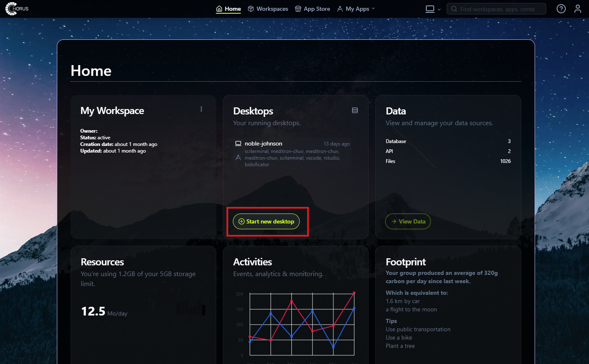Click the Activities card heading

tap(252, 262)
